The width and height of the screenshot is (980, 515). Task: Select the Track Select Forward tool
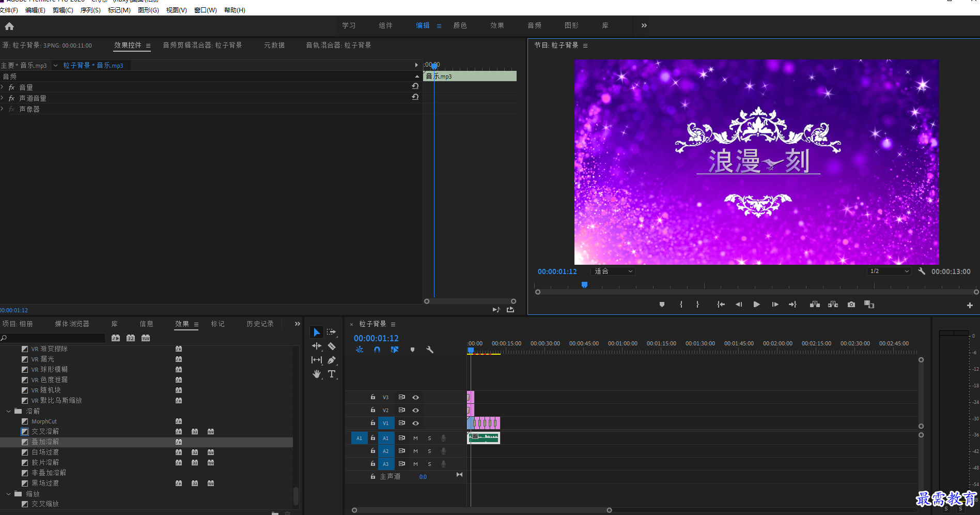(332, 332)
